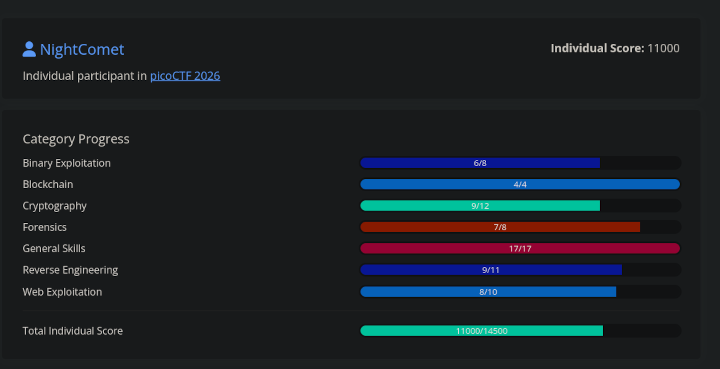Click the 'Individual participant in' text
Viewport: 720px width, 369px height.
pyautogui.click(x=85, y=76)
